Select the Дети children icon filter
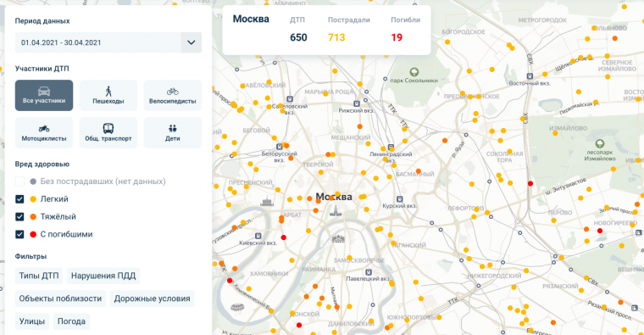 click(x=173, y=129)
